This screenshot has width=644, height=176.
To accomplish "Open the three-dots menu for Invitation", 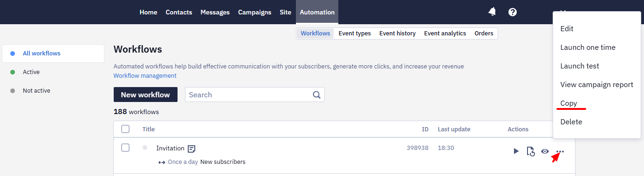I will pos(560,151).
